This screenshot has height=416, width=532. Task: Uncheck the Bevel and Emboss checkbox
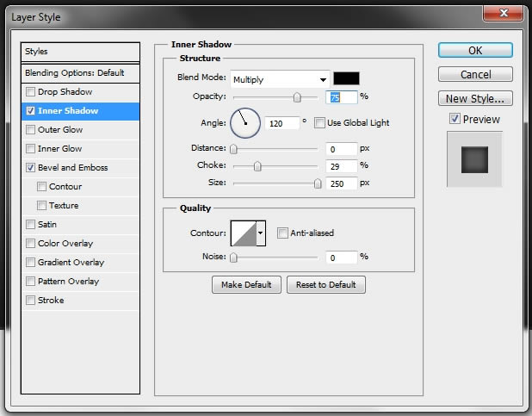pyautogui.click(x=30, y=167)
